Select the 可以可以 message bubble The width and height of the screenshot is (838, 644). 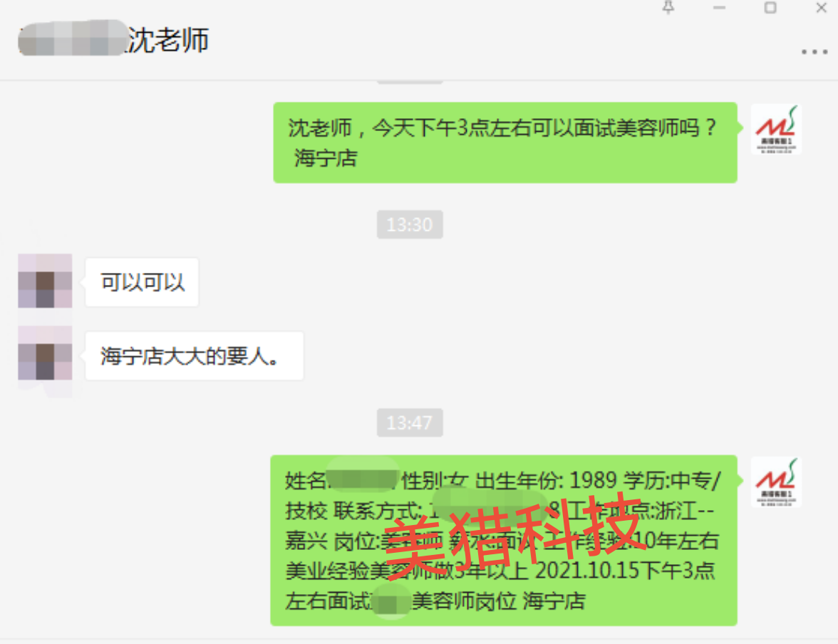click(x=143, y=282)
